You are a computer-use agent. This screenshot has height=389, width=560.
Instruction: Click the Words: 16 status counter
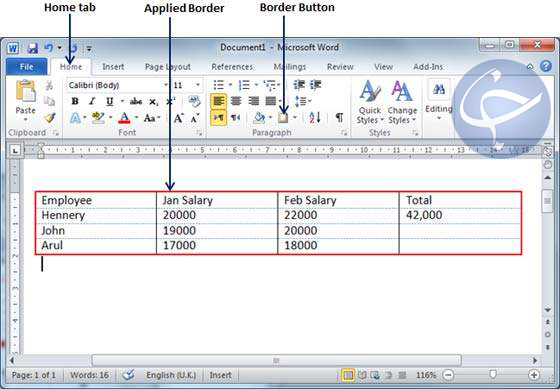pyautogui.click(x=89, y=375)
